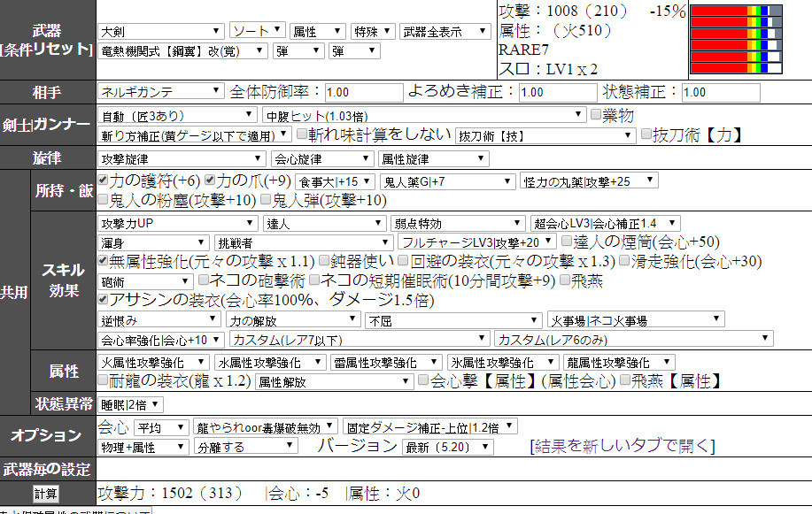Click the 全体防御率 input field
The width and height of the screenshot is (812, 514).
pos(364,93)
